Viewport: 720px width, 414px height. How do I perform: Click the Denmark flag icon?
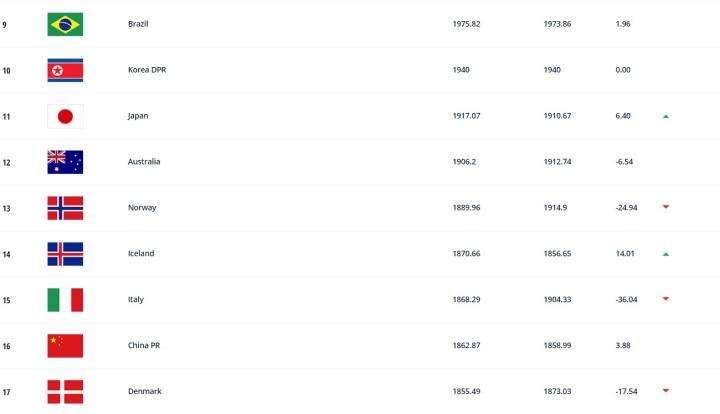coord(65,392)
